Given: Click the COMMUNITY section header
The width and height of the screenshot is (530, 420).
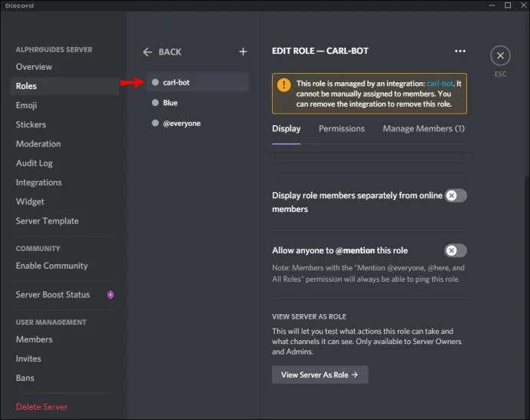Looking at the screenshot, I should tap(38, 249).
